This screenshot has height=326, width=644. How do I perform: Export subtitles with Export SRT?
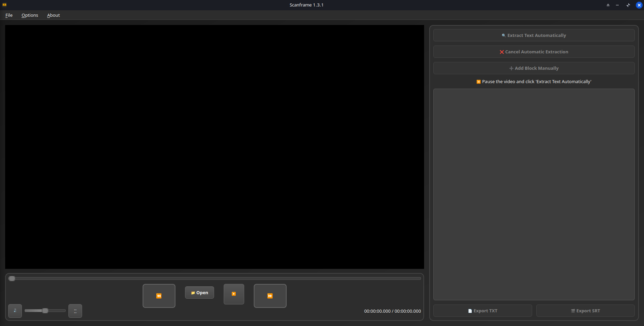[586, 311]
